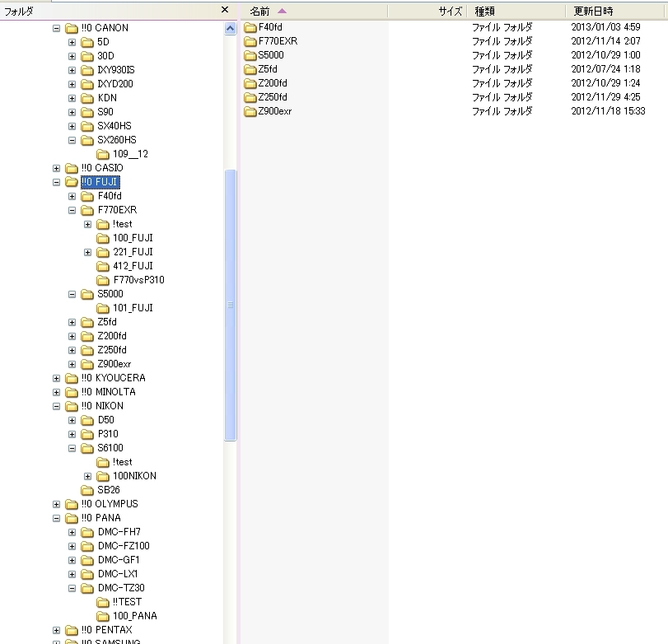
Task: Collapse the SX260HS folder
Action: point(72,141)
